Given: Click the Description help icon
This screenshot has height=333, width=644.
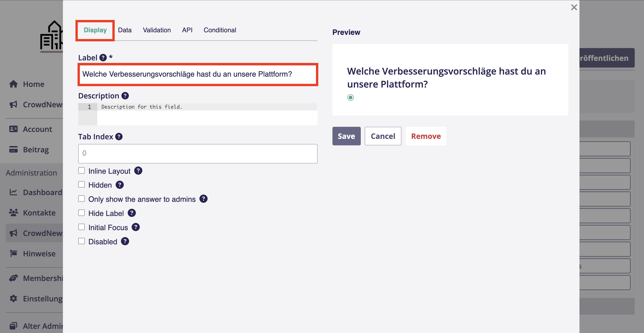Looking at the screenshot, I should (125, 96).
